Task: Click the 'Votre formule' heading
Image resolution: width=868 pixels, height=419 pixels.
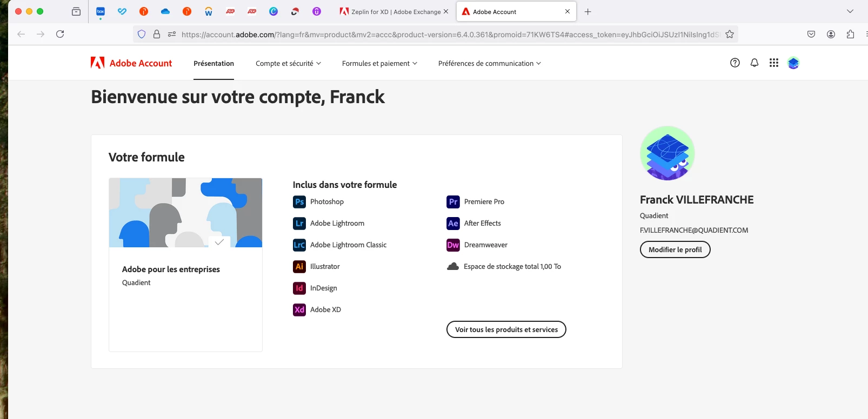Action: click(x=146, y=157)
